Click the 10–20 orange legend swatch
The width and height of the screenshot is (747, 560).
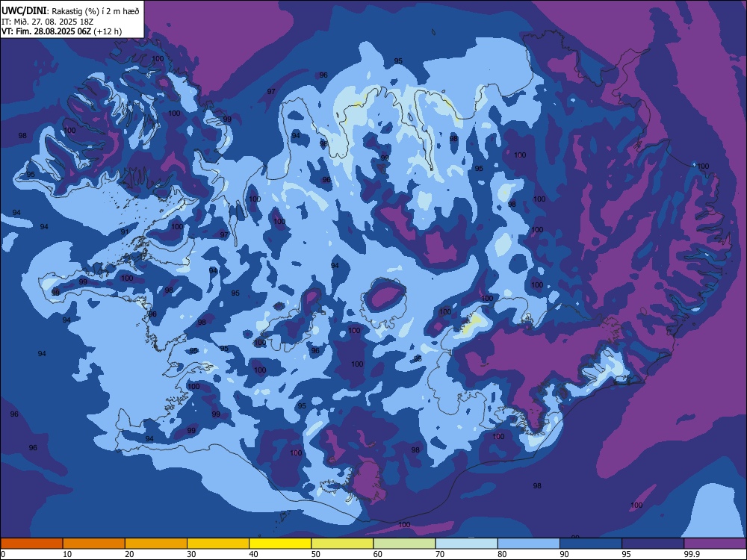pos(94,544)
